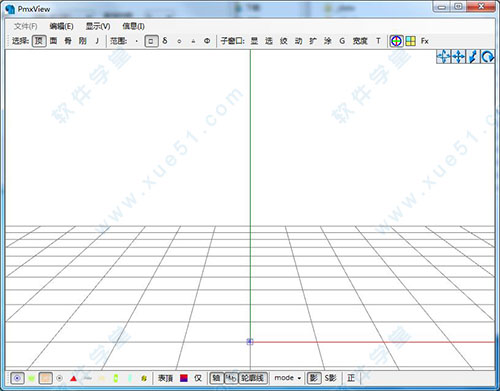Toggle the 仅 option
This screenshot has height=391, width=500.
pos(198,378)
